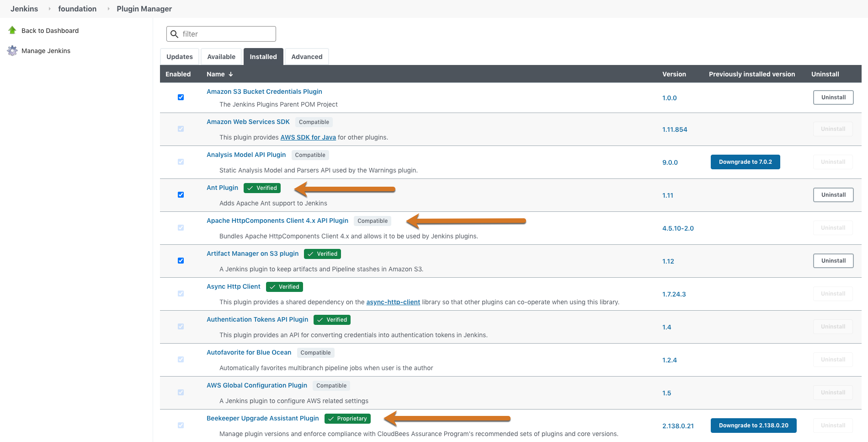The image size is (868, 442).
Task: Click Compatible badge on Analysis Model API Plugin
Action: pos(310,155)
